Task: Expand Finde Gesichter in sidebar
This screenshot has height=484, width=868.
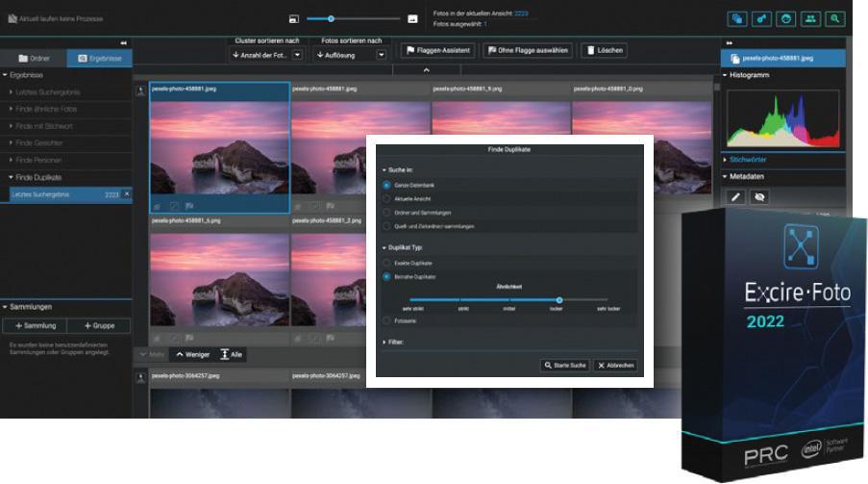Action: [x=11, y=142]
